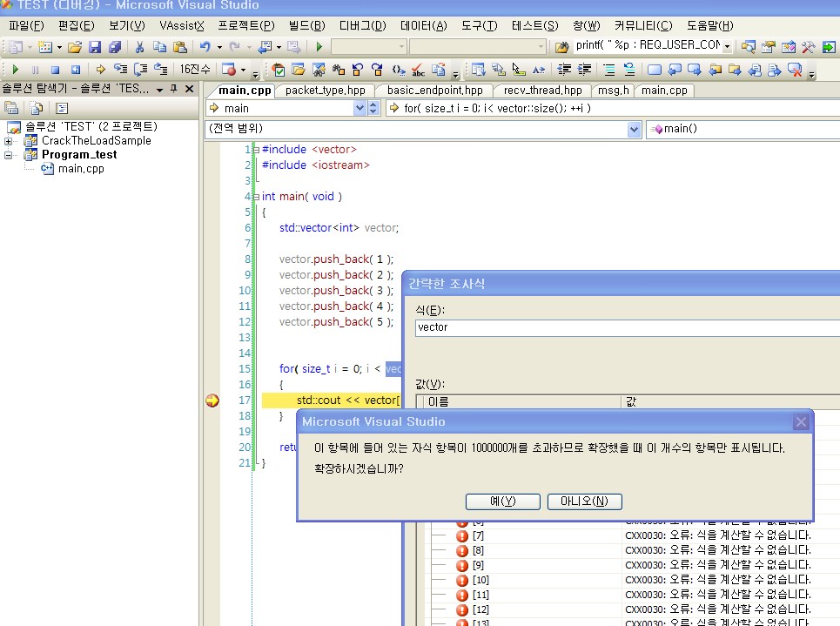
Task: Collapse the main function outline at line 4
Action: [x=256, y=198]
